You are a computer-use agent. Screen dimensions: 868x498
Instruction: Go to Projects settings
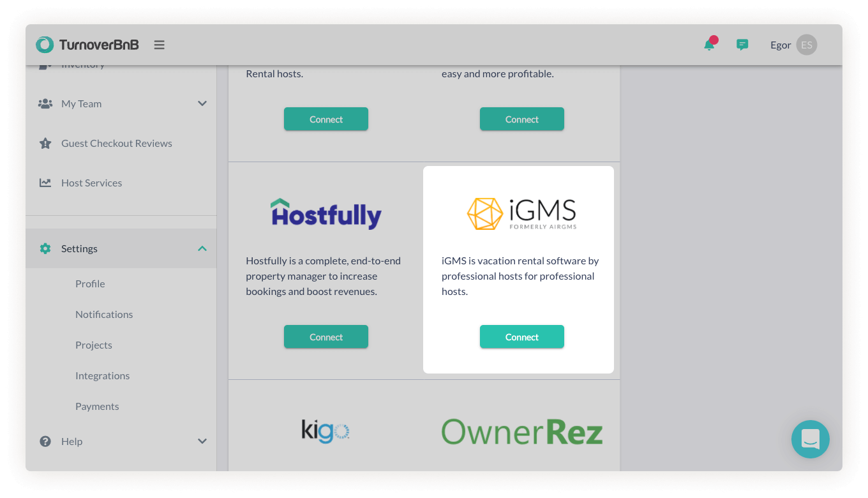coord(94,345)
